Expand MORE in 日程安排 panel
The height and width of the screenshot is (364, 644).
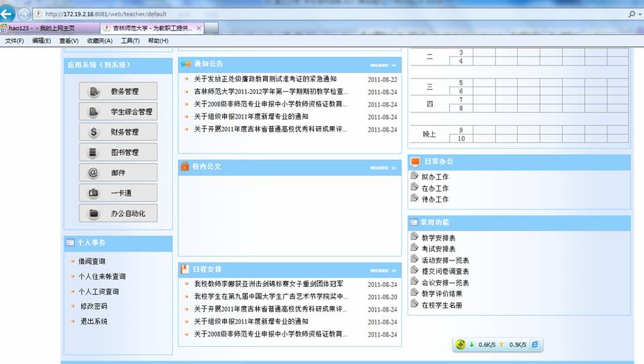pyautogui.click(x=383, y=271)
